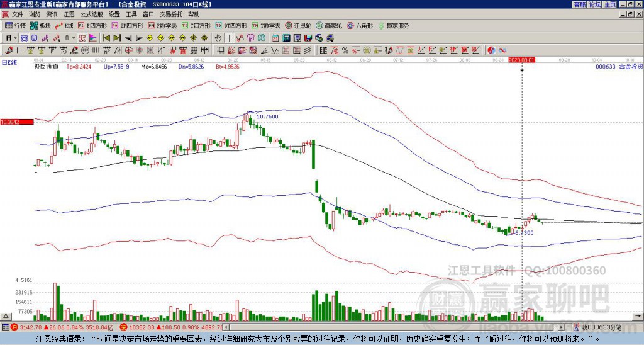Click the 3142.78 index value in status bar
This screenshot has width=644, height=345.
pyautogui.click(x=31, y=327)
